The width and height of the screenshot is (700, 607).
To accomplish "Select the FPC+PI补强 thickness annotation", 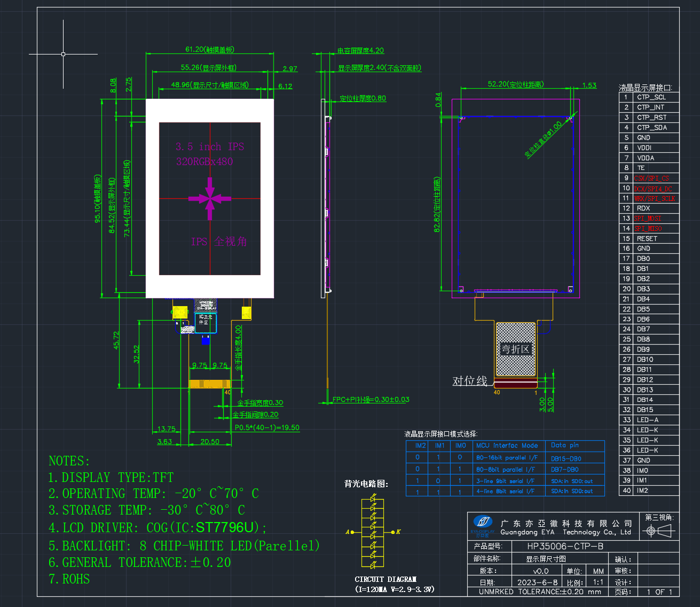I will [x=371, y=399].
